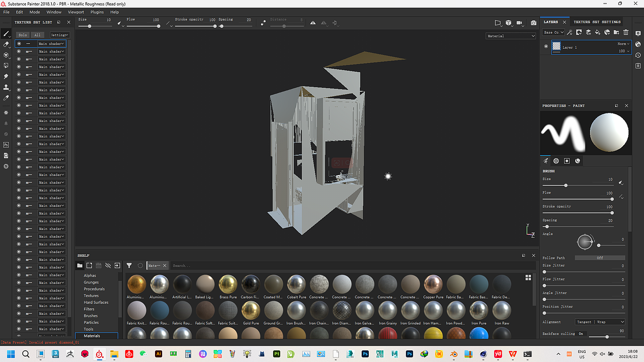The height and width of the screenshot is (362, 644).
Task: Open the Log panel icon
Action: click(x=638, y=66)
